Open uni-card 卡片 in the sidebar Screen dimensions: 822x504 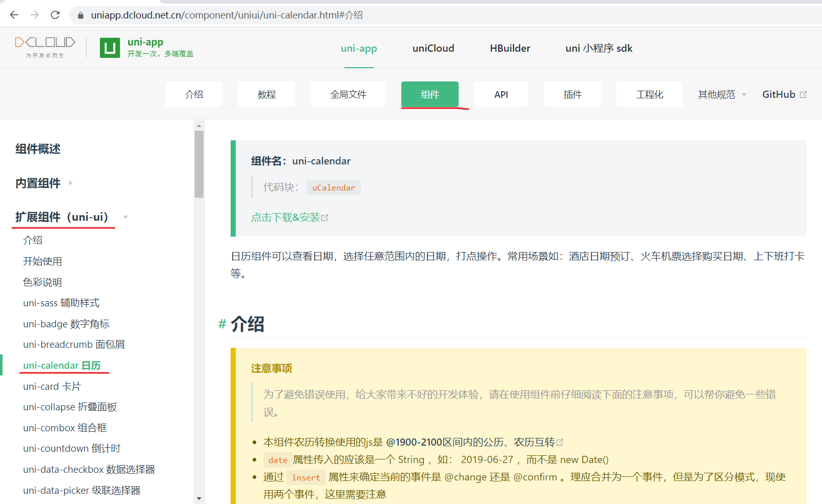pyautogui.click(x=52, y=386)
